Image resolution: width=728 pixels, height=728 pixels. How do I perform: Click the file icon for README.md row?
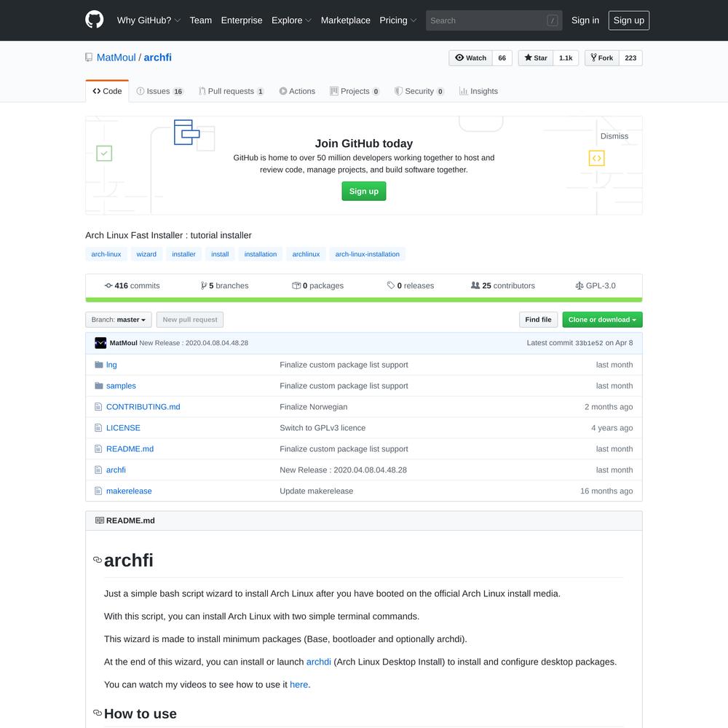[x=98, y=448]
